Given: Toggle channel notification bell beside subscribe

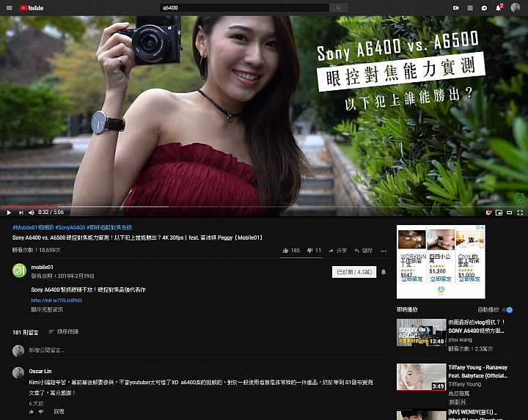Looking at the screenshot, I should [x=384, y=272].
